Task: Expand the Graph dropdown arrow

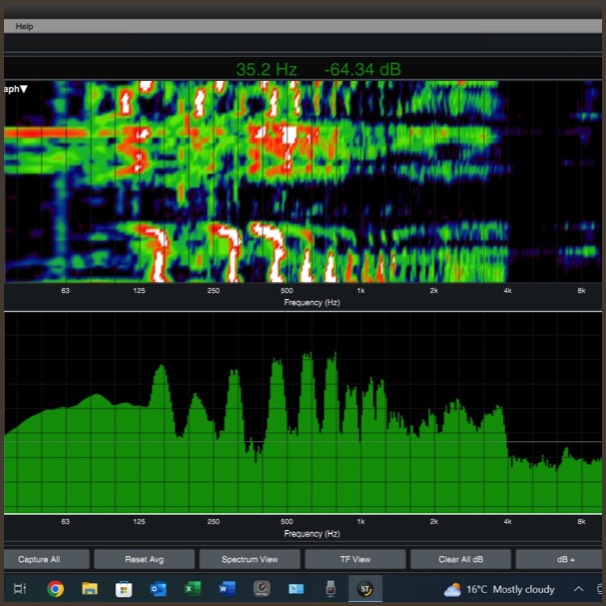Action: click(x=24, y=89)
